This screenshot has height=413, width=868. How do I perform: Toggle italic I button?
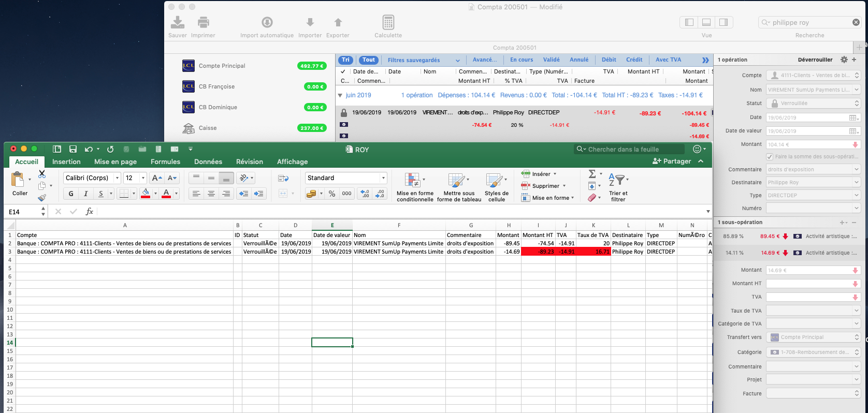tap(86, 194)
